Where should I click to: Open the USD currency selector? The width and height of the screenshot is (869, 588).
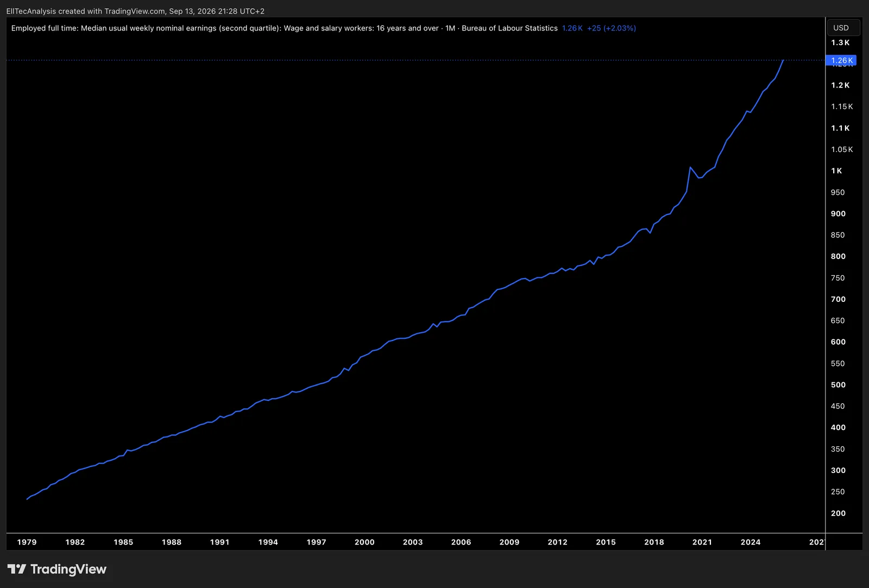tap(843, 28)
